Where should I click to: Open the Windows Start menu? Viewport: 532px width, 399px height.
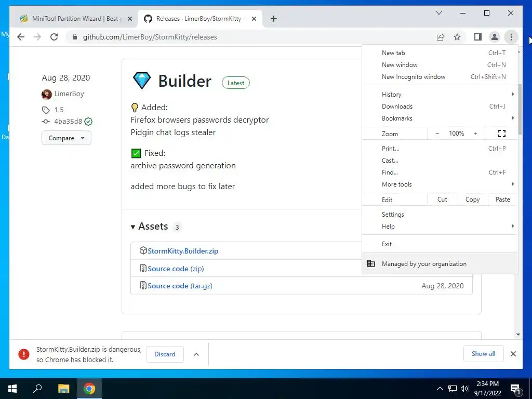pyautogui.click(x=12, y=389)
